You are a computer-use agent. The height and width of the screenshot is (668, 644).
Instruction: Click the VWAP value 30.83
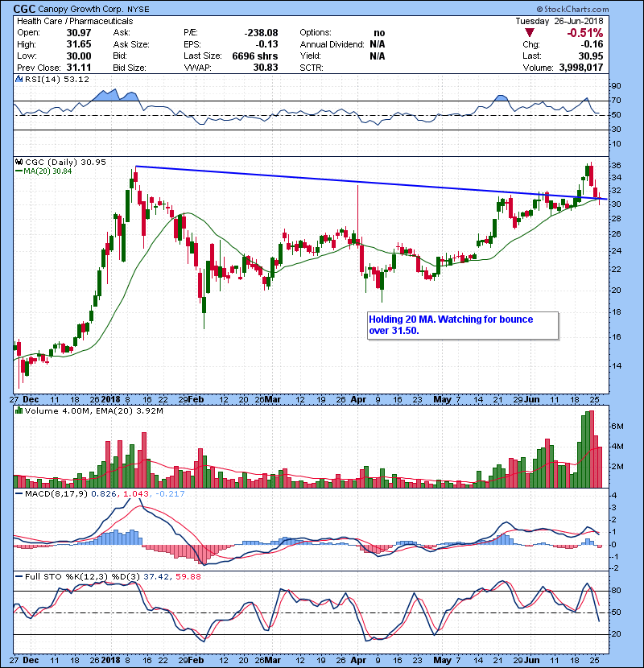[266, 68]
